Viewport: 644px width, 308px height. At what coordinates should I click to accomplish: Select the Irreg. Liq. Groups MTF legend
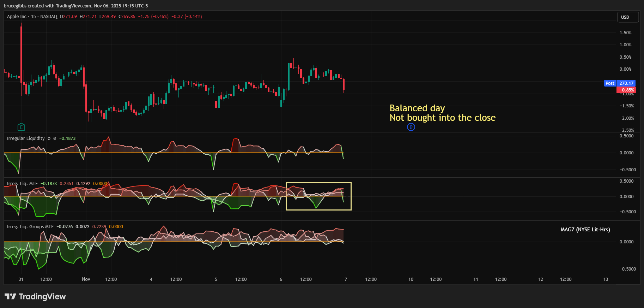click(x=30, y=227)
